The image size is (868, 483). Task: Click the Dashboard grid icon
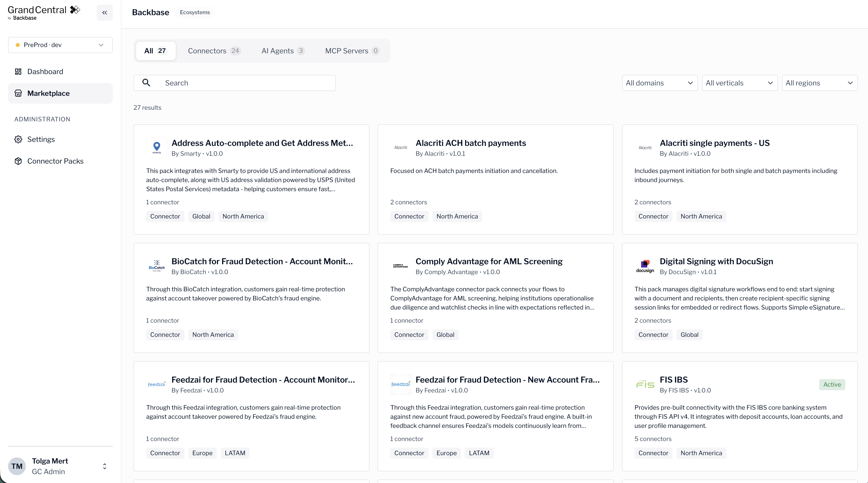pos(18,71)
